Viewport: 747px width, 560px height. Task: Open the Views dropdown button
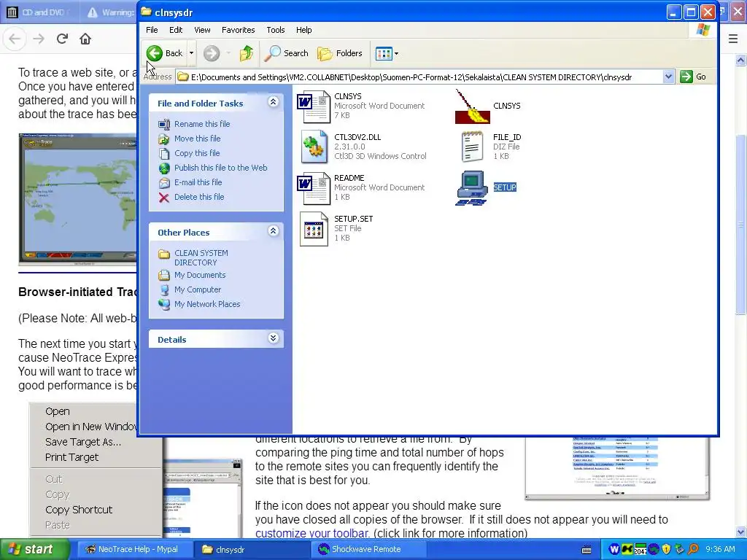[387, 53]
